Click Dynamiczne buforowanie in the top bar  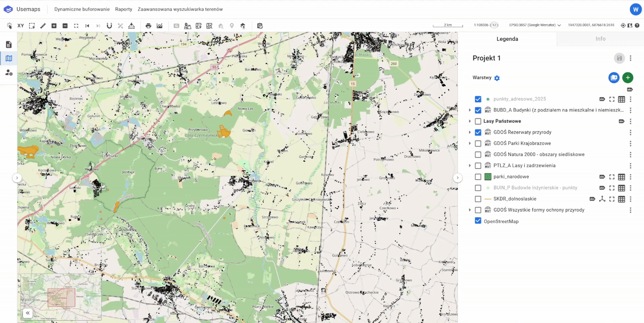pyautogui.click(x=82, y=9)
